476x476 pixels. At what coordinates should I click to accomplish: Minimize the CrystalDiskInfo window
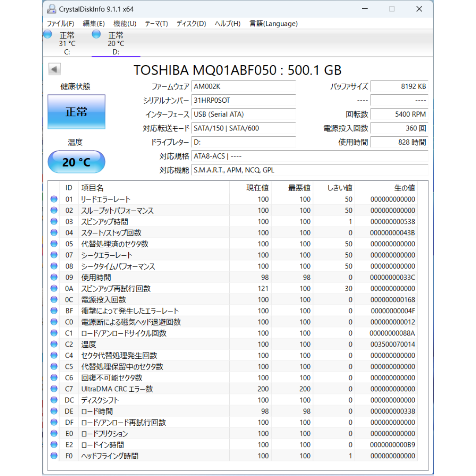coord(365,9)
